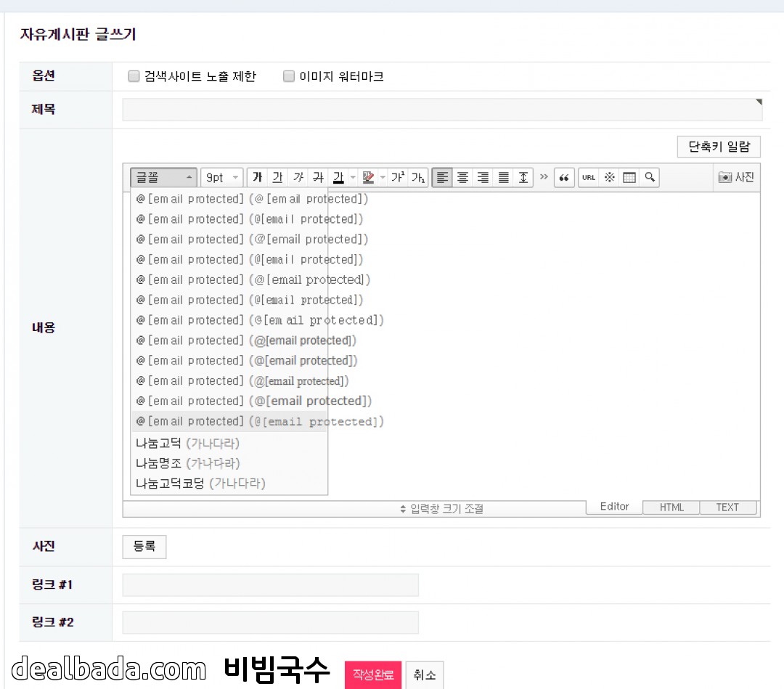Switch to the HTML editor tab
784x689 pixels.
671,507
